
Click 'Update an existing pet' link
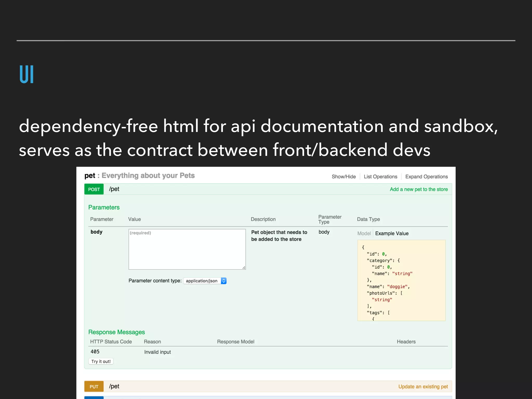click(x=423, y=387)
